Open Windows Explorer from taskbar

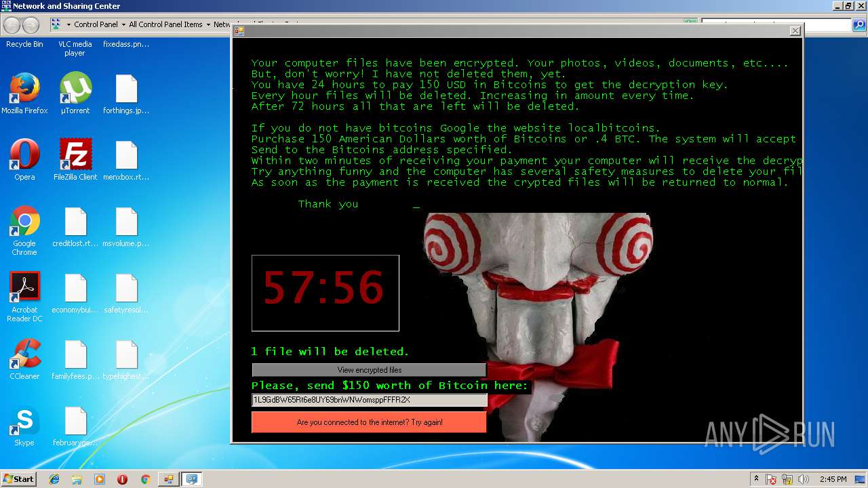coord(77,479)
